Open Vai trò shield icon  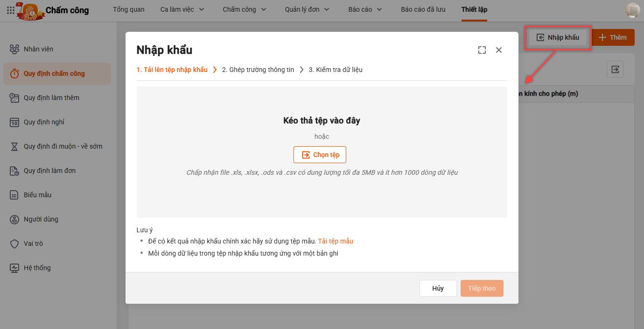pyautogui.click(x=14, y=243)
